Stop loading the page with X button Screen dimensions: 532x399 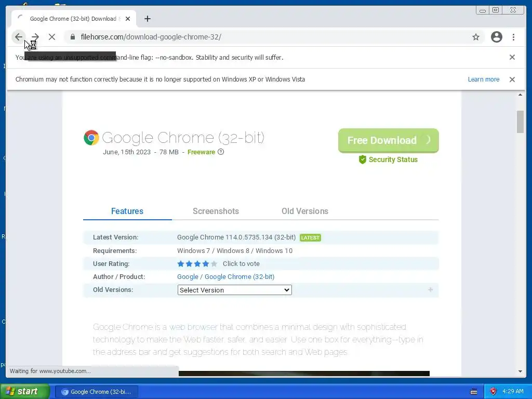click(x=52, y=37)
